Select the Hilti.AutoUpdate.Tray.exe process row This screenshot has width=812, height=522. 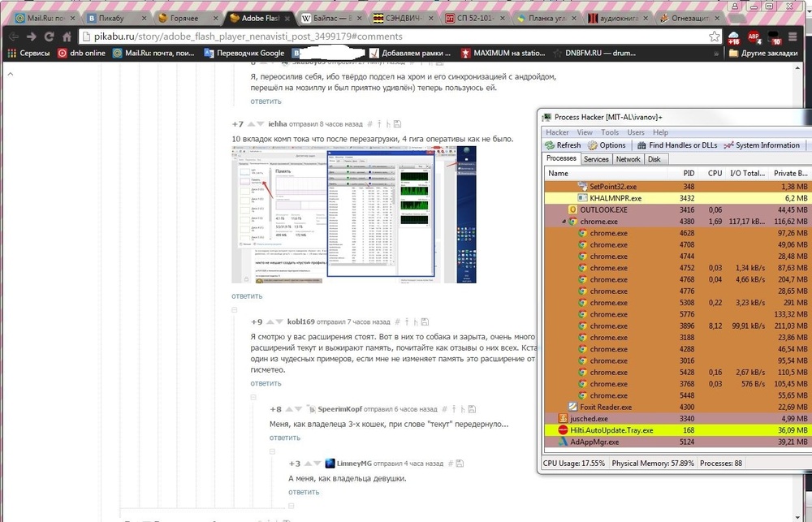point(676,430)
